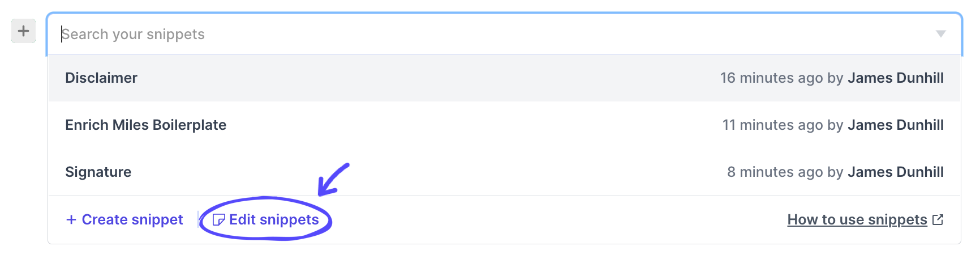Click James Dunhill on the Disclaimer row

pos(896,78)
